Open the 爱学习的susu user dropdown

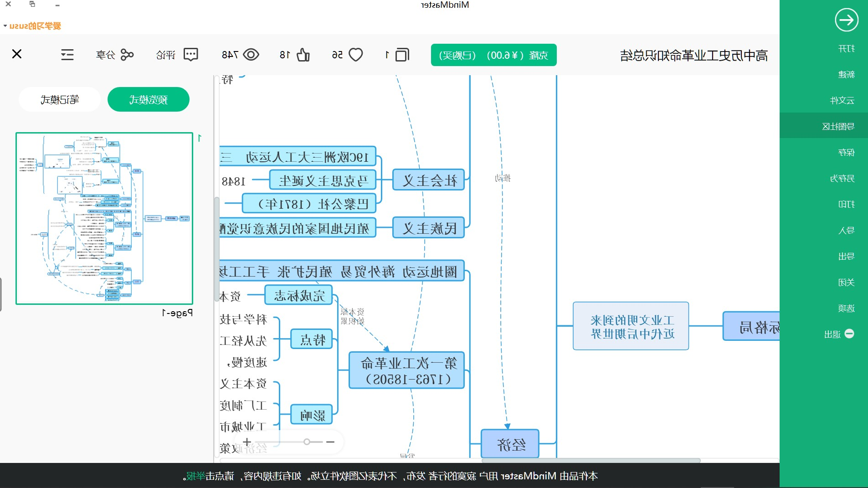32,26
